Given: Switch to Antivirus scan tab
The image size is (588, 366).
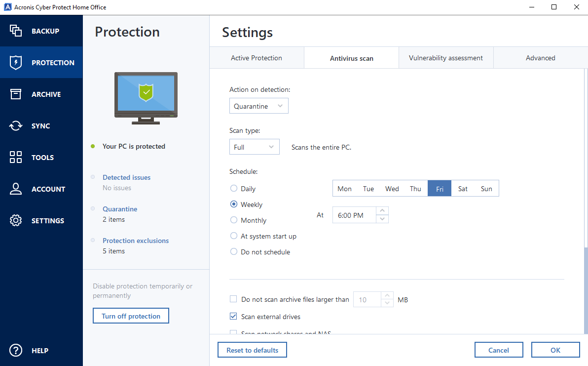Looking at the screenshot, I should [351, 58].
